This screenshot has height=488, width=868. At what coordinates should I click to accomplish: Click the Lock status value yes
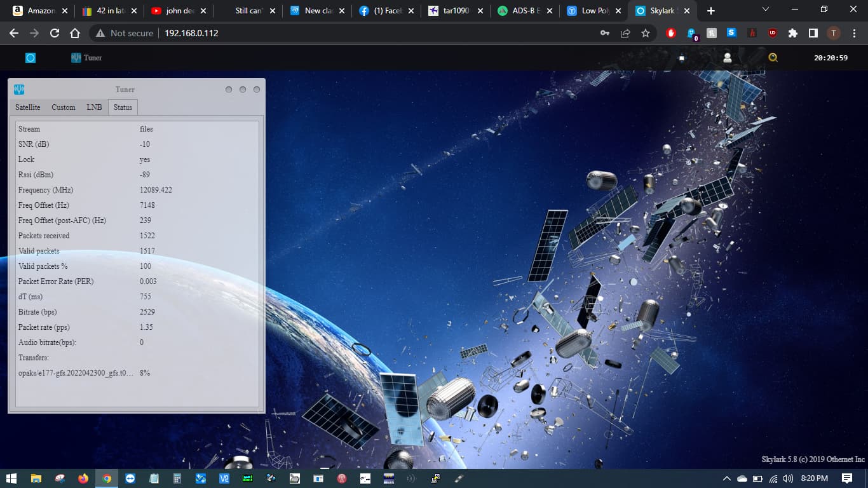point(145,159)
